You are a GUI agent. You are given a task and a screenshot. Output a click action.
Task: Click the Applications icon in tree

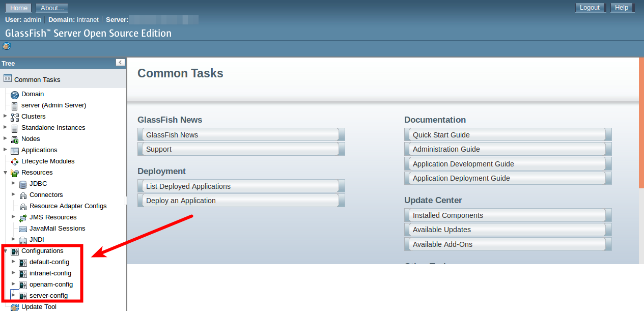tap(14, 151)
